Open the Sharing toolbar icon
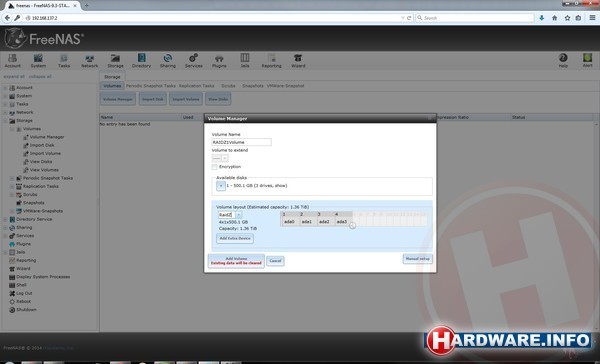Screen dimensions: 600x364 pyautogui.click(x=168, y=61)
